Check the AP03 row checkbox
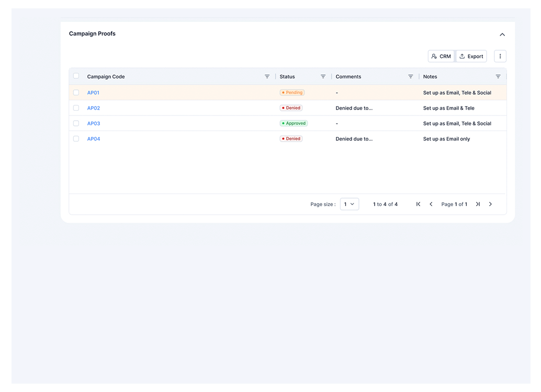Viewport: 541px width, 392px height. 76,123
